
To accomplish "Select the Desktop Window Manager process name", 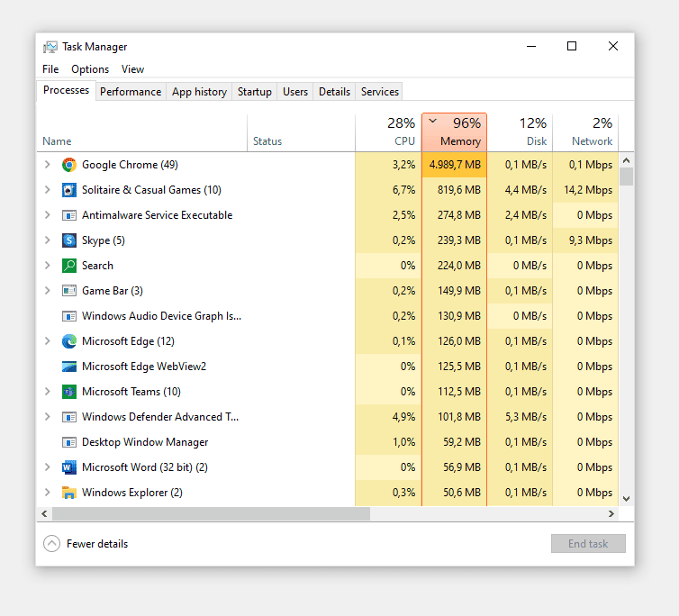I will (x=145, y=442).
